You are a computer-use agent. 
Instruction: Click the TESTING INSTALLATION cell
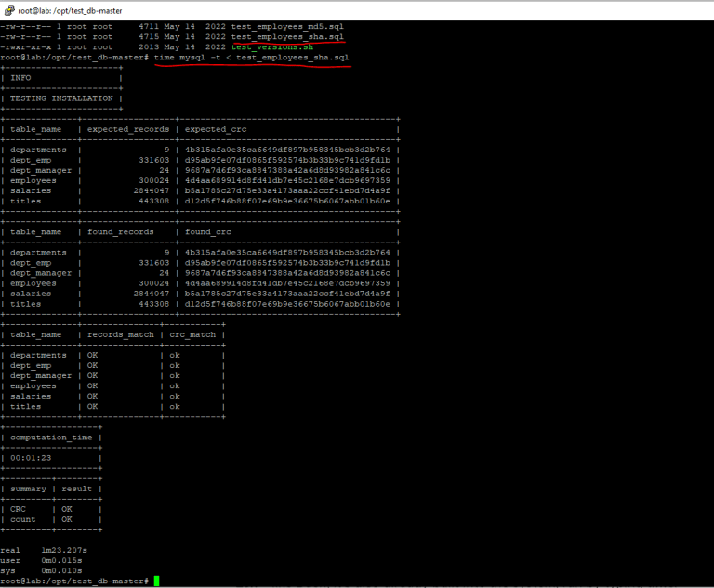click(x=61, y=98)
